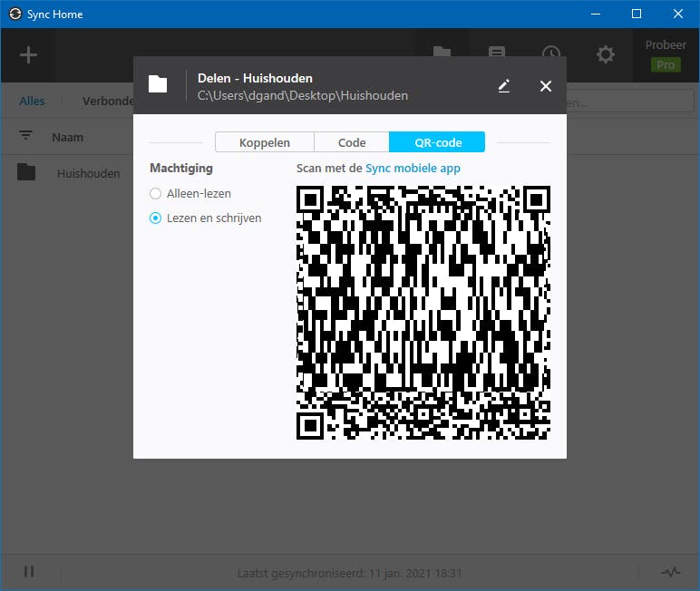This screenshot has height=591, width=700.
Task: Sort by the Naam column header
Action: [x=67, y=138]
